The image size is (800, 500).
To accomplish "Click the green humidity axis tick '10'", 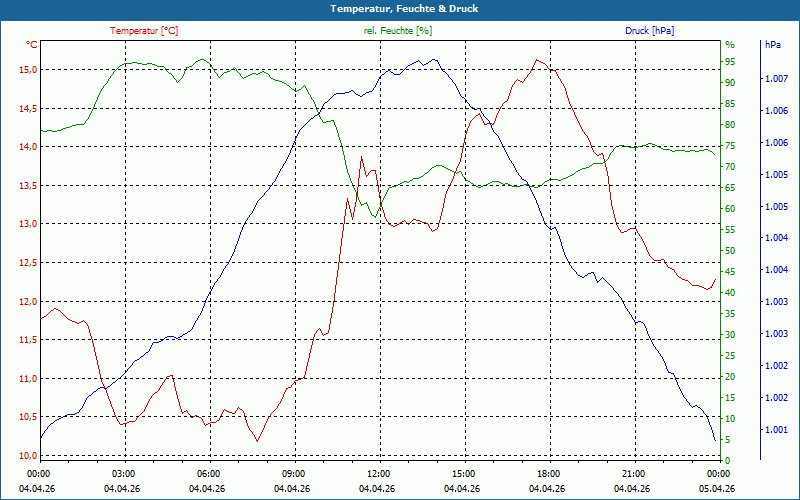I will 730,418.
